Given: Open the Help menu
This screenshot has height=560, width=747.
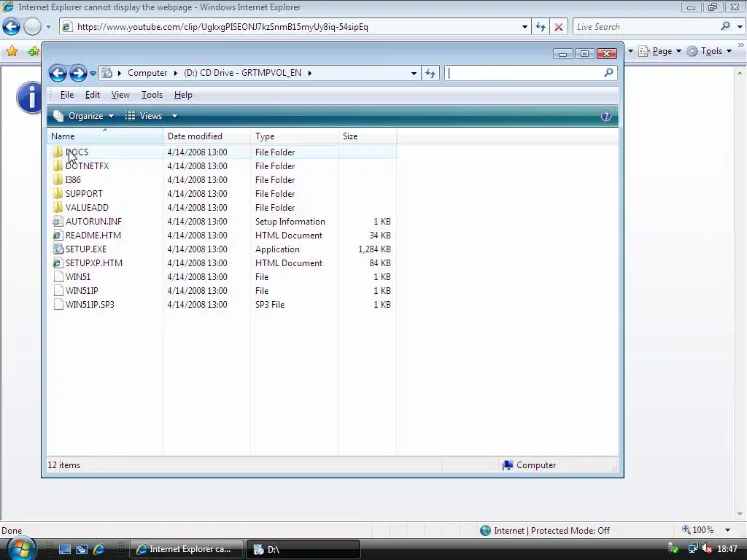Looking at the screenshot, I should click(183, 95).
